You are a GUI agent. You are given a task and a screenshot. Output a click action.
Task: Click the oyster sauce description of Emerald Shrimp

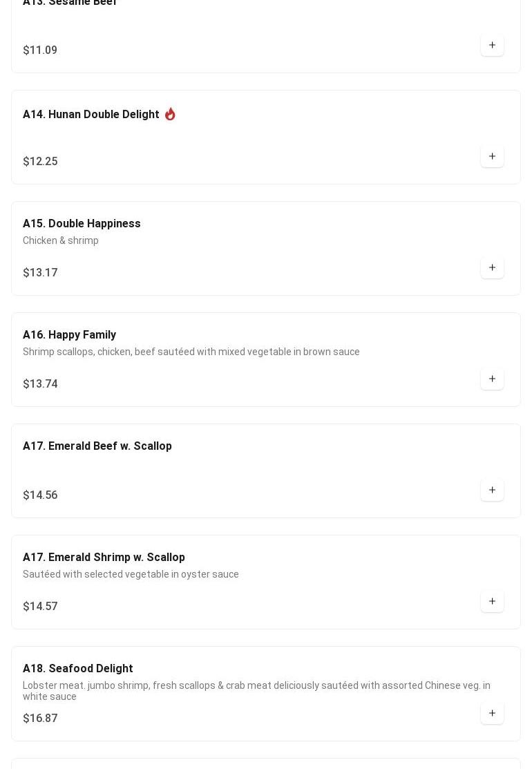[131, 574]
